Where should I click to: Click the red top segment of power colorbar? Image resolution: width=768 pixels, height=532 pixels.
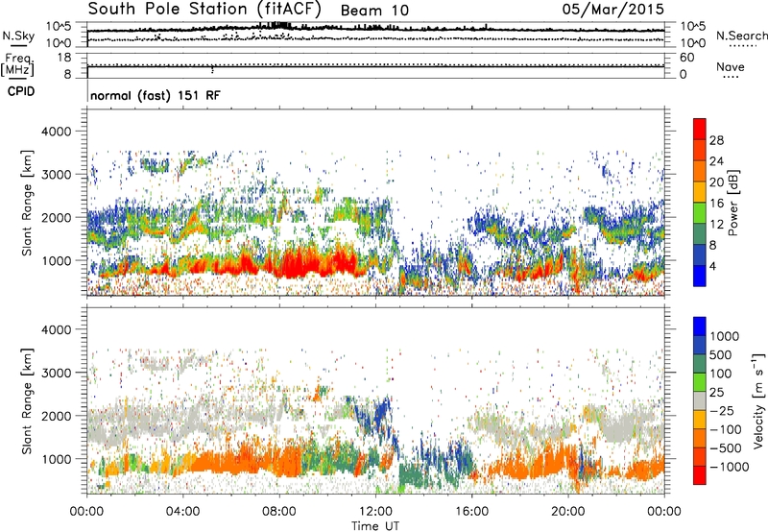(x=700, y=129)
